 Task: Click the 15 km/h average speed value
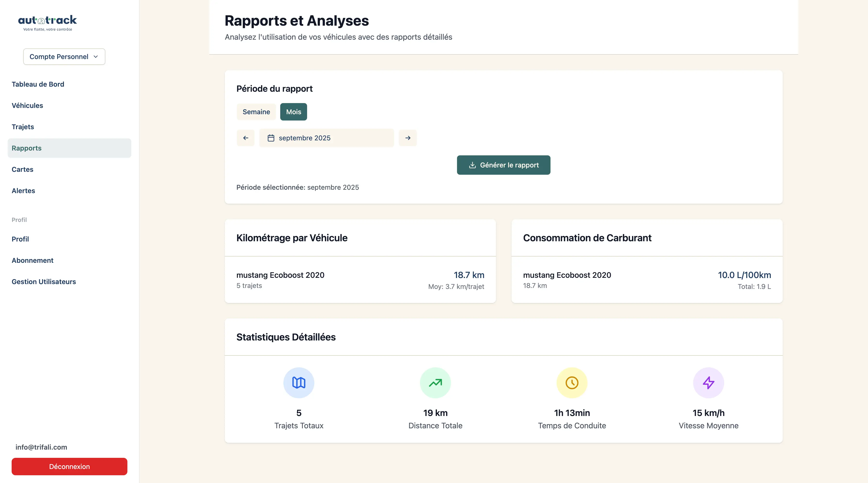point(708,413)
